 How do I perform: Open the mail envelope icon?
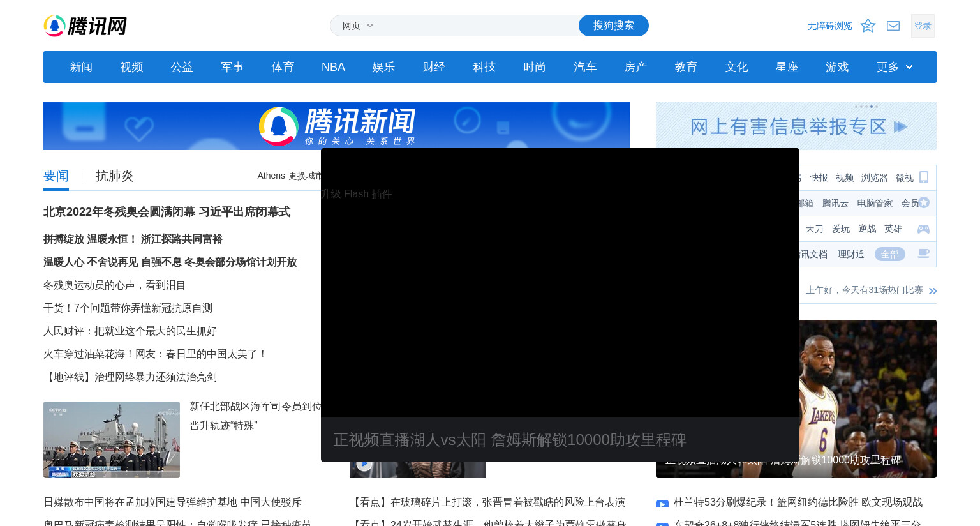tap(893, 26)
